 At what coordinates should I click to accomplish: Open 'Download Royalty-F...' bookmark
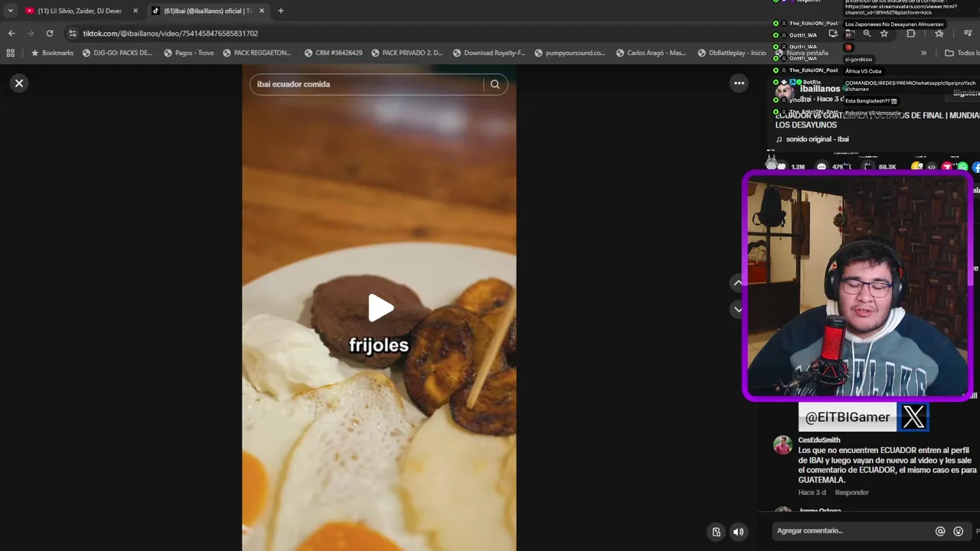pyautogui.click(x=489, y=53)
